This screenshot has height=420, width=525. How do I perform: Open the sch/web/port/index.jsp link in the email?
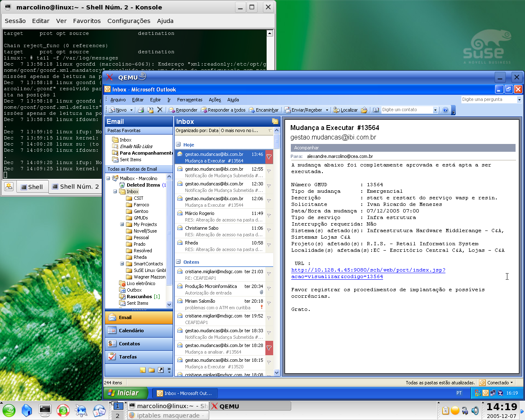[x=368, y=273]
